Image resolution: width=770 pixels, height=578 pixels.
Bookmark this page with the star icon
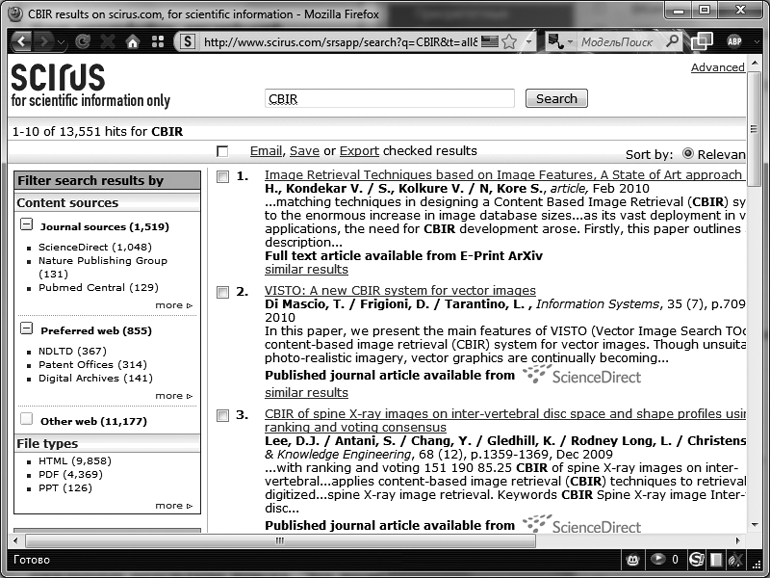509,42
